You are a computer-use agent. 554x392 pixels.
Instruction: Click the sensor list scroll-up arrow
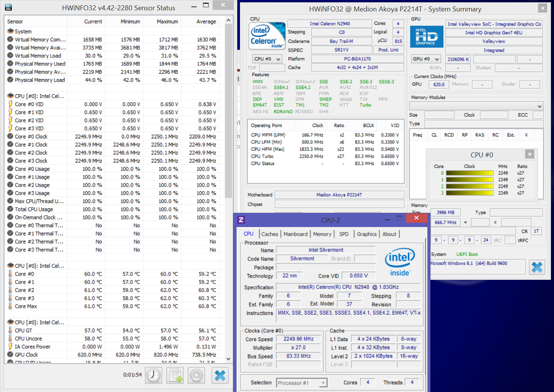(229, 20)
